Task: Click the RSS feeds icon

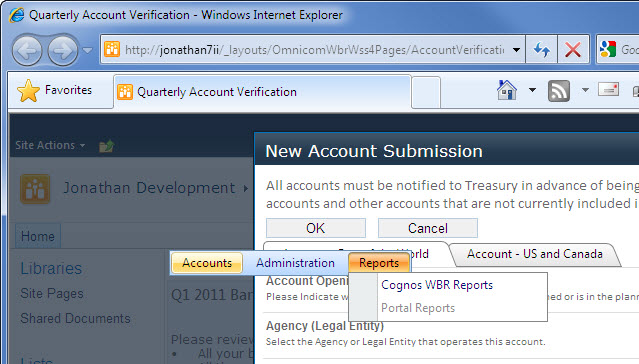Action: (x=559, y=90)
